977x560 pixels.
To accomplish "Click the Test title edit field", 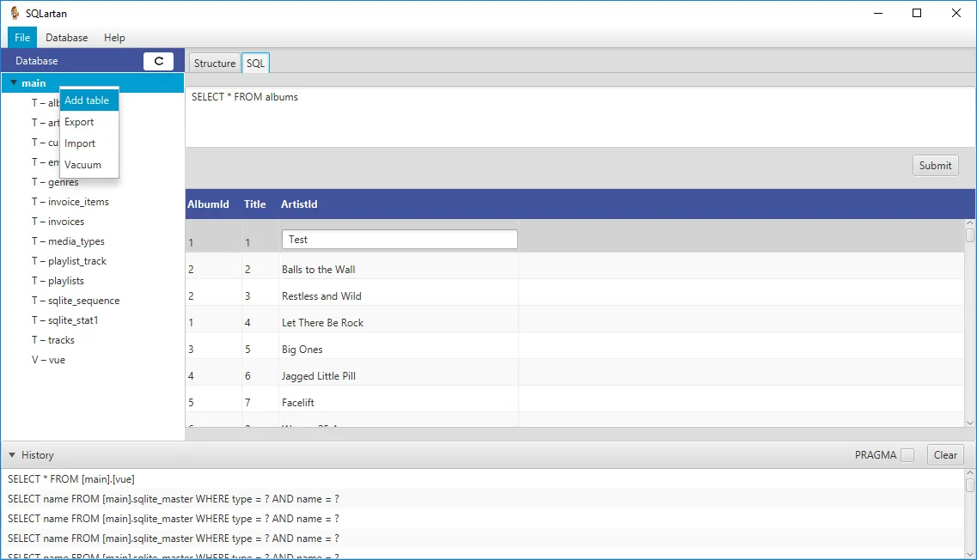I will tap(400, 240).
